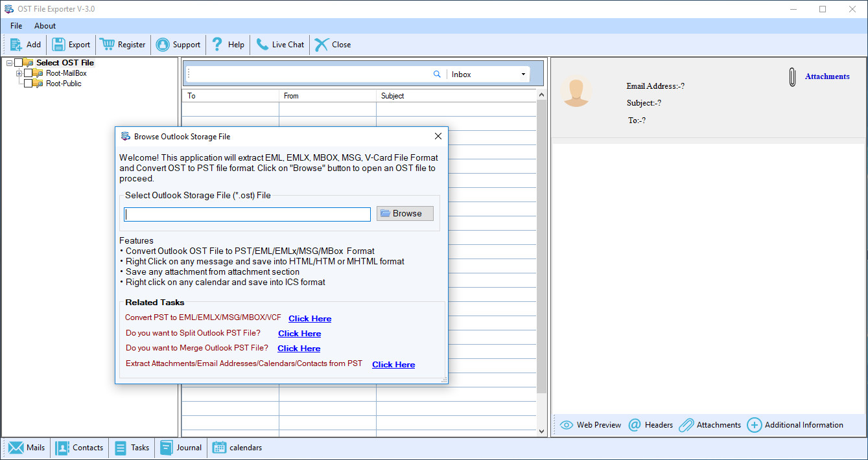Image resolution: width=868 pixels, height=460 pixels.
Task: Open Attachments tab in the preview footer
Action: pyautogui.click(x=710, y=425)
